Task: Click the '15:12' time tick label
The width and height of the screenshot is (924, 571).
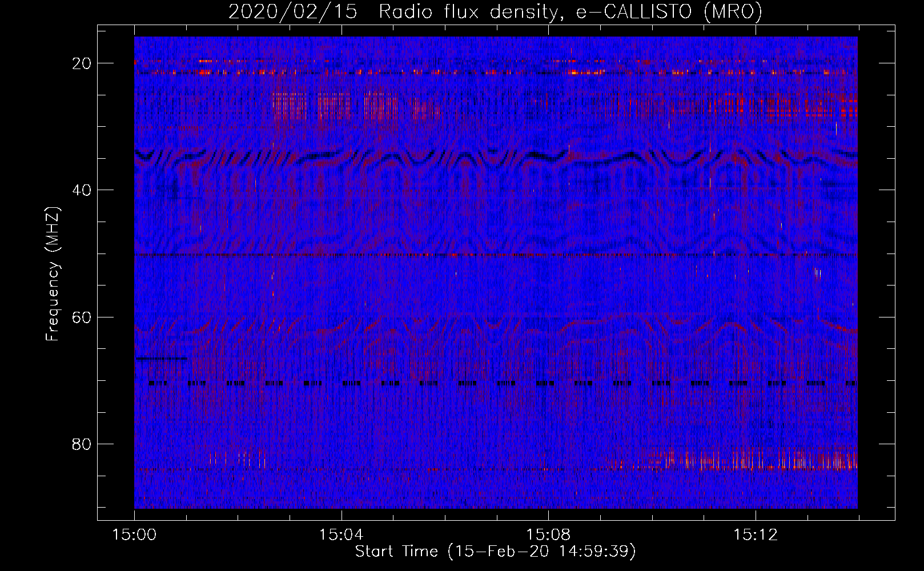Action: [756, 535]
